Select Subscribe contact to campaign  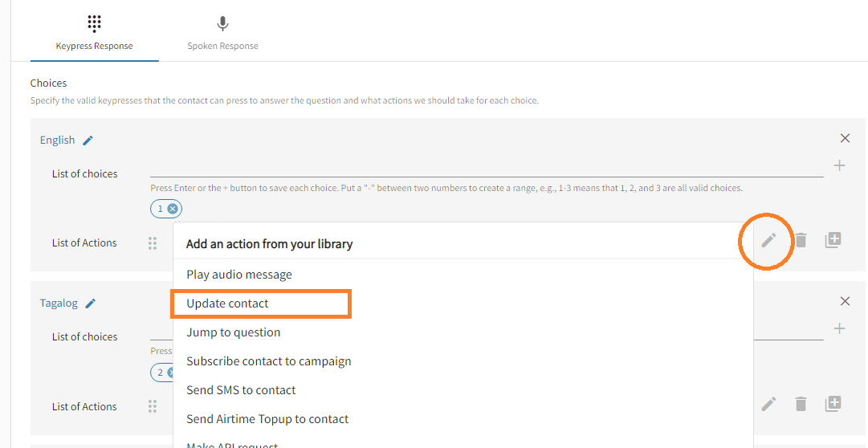pos(269,361)
